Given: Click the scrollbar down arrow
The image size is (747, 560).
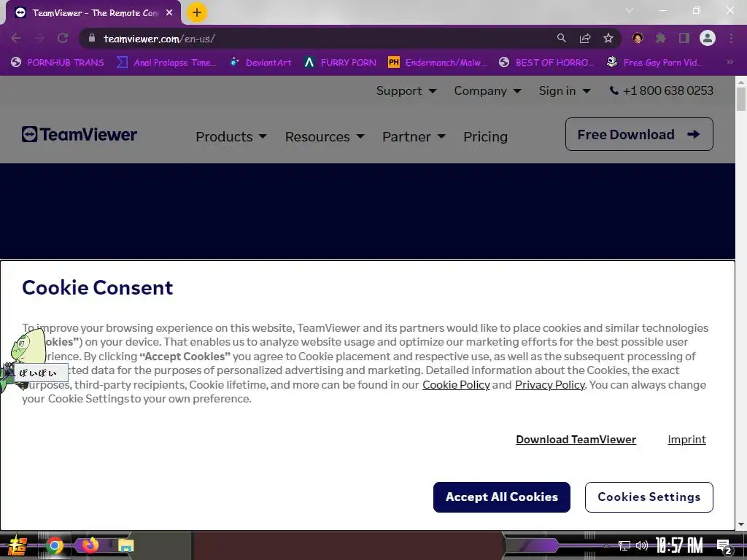Looking at the screenshot, I should 741,525.
